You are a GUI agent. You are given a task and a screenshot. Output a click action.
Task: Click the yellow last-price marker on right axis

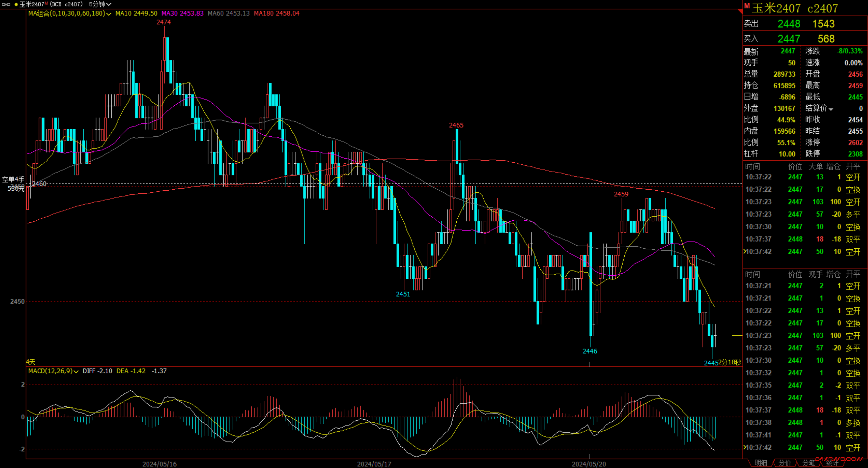(737, 335)
